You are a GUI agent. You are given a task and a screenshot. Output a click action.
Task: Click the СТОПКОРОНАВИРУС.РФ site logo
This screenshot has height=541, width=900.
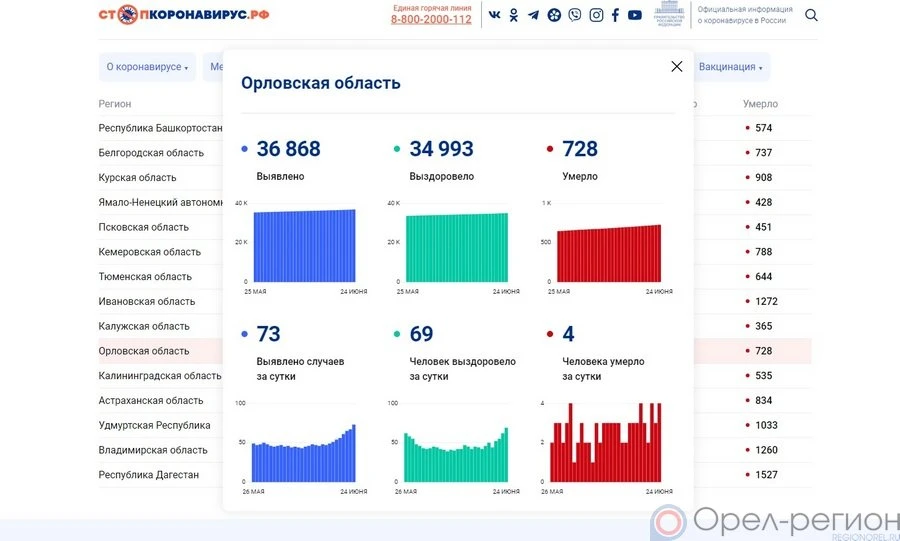(x=184, y=15)
